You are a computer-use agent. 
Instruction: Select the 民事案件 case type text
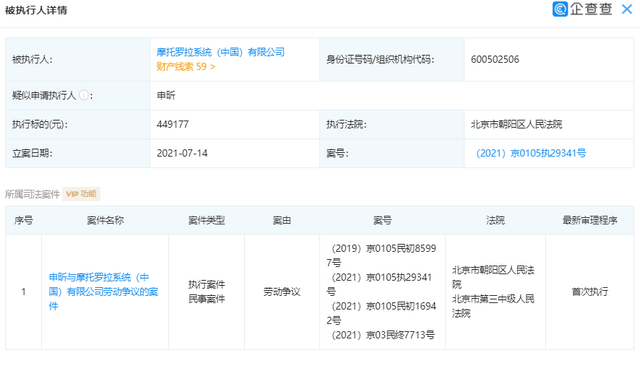pyautogui.click(x=207, y=299)
